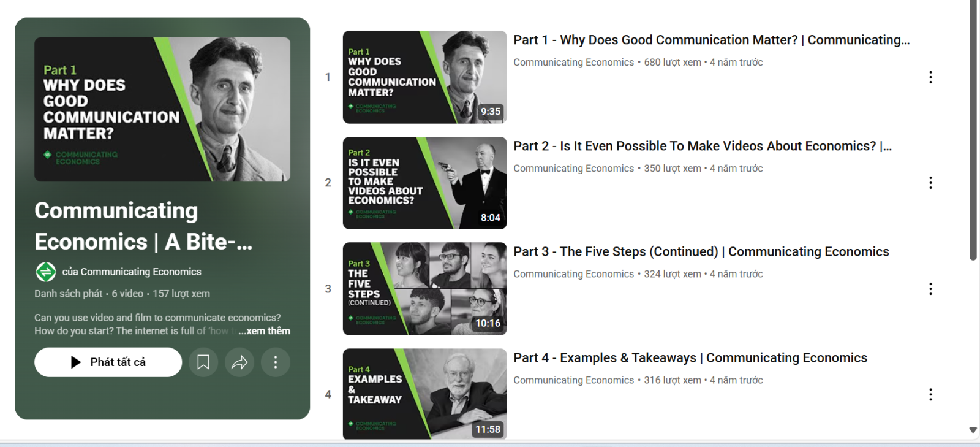Open playlist more options three-dot menu

(x=276, y=362)
